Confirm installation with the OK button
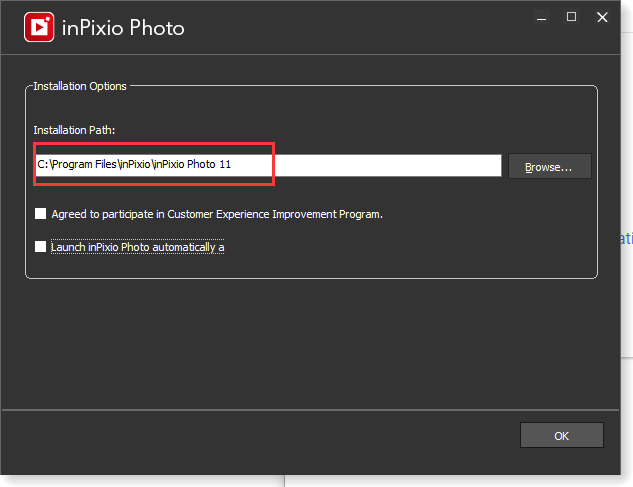 [x=562, y=435]
